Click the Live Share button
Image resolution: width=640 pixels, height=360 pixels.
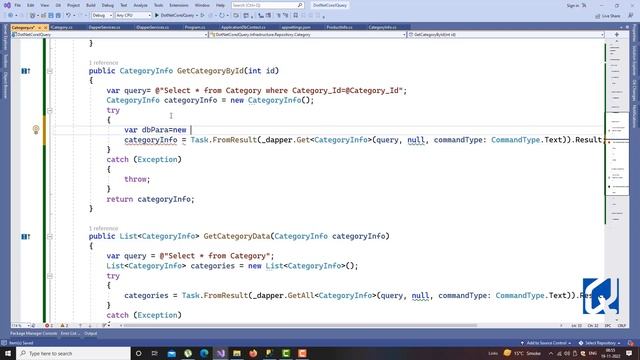click(608, 16)
